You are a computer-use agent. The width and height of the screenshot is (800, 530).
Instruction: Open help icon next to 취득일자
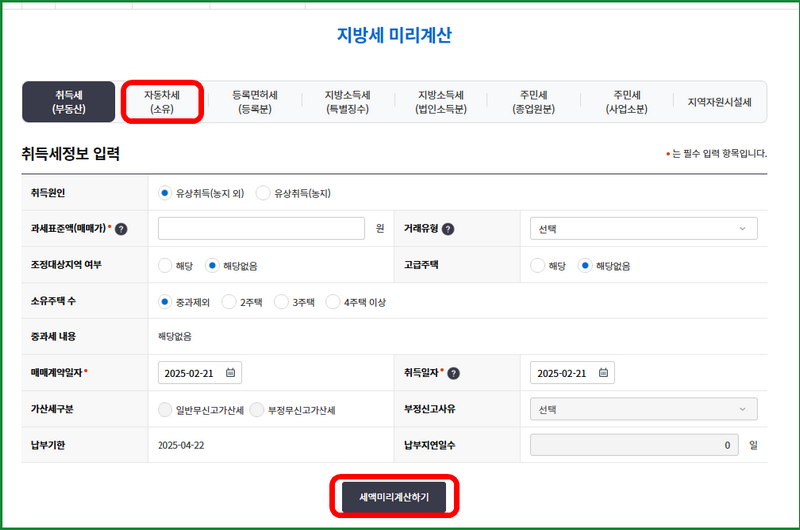pos(453,373)
